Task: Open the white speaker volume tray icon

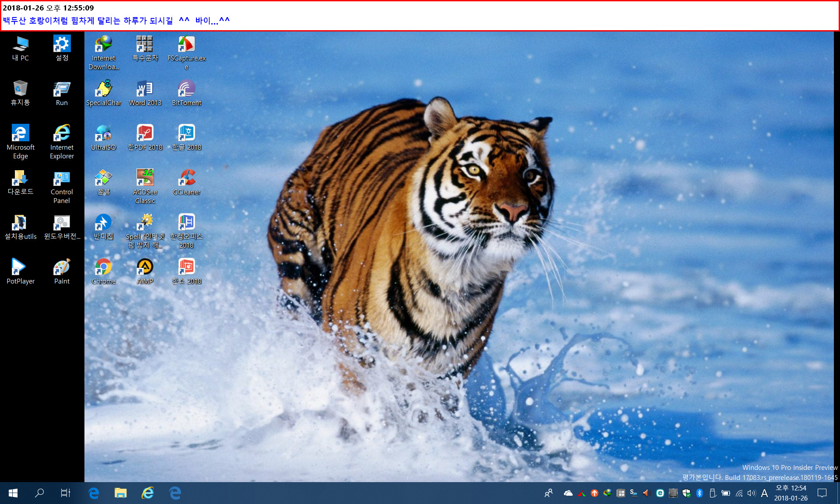Action: click(x=752, y=493)
